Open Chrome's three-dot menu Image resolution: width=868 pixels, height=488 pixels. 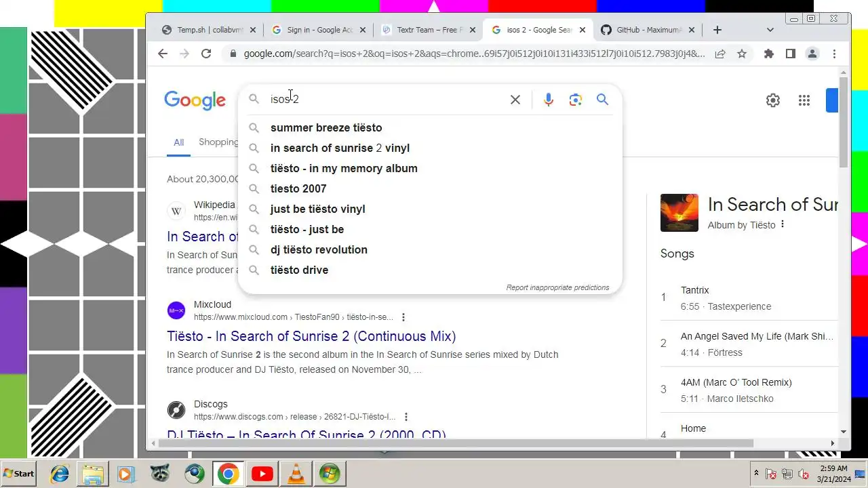pos(834,54)
